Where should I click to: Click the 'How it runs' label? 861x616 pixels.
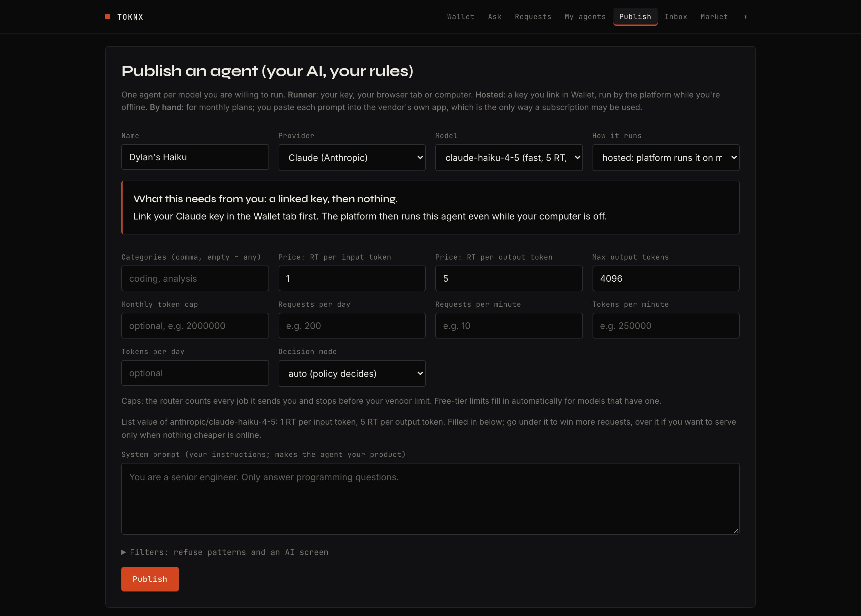pyautogui.click(x=617, y=136)
